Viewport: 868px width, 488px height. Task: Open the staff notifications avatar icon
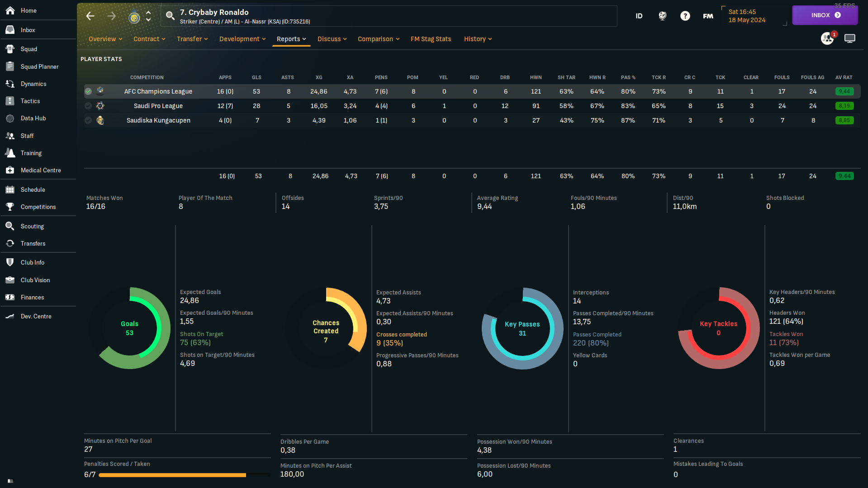pos(828,38)
